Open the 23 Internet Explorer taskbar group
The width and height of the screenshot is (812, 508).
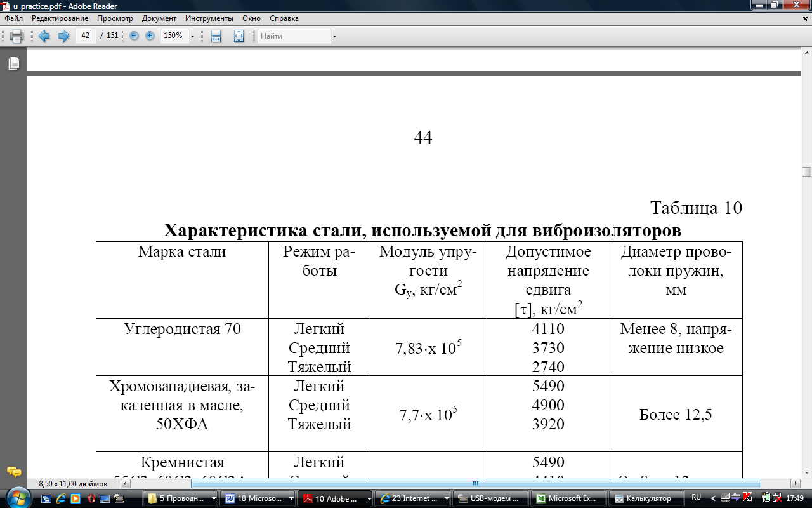point(412,498)
